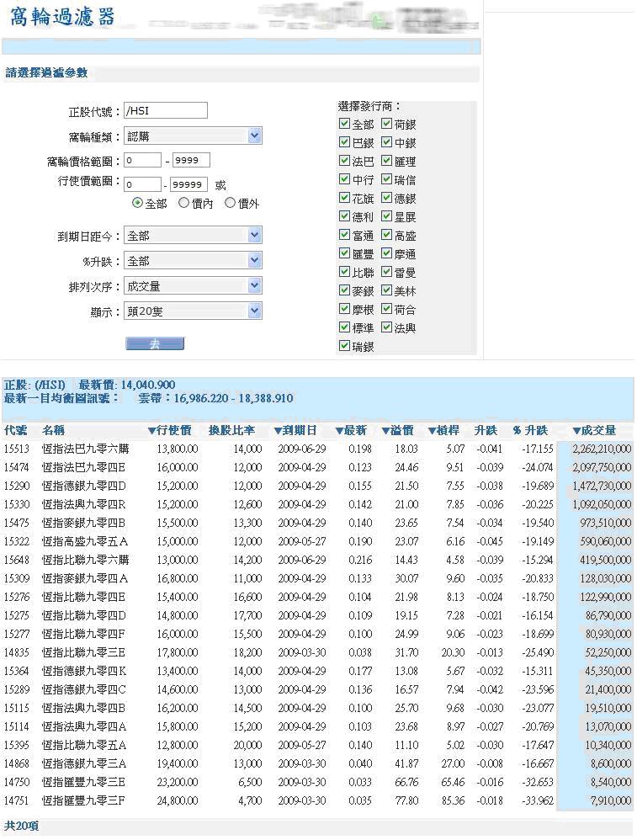Sort table by 槓桿 column arrow

coord(432,431)
